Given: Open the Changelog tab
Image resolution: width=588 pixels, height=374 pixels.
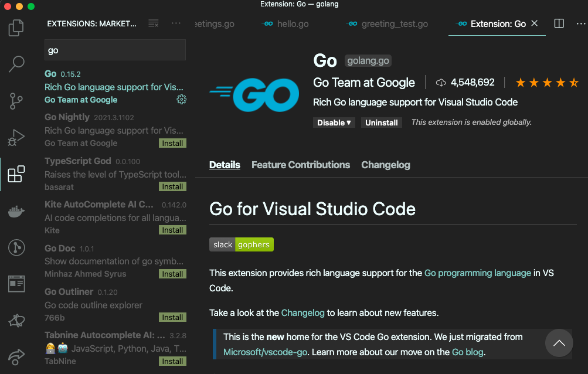Looking at the screenshot, I should tap(386, 165).
